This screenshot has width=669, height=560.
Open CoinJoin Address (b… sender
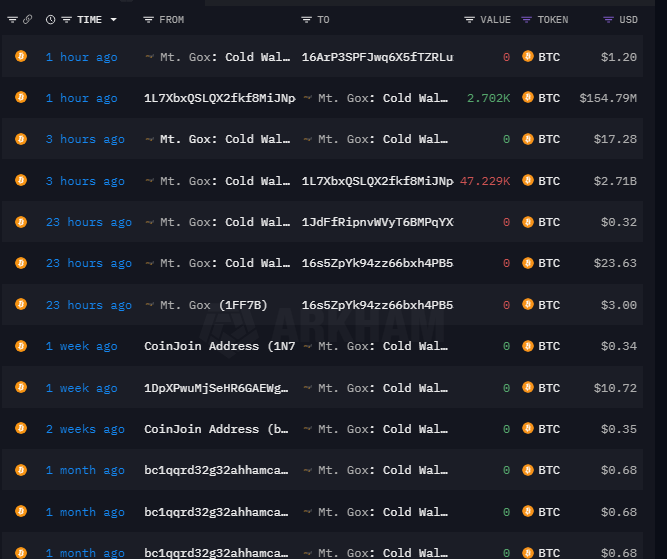tap(216, 429)
